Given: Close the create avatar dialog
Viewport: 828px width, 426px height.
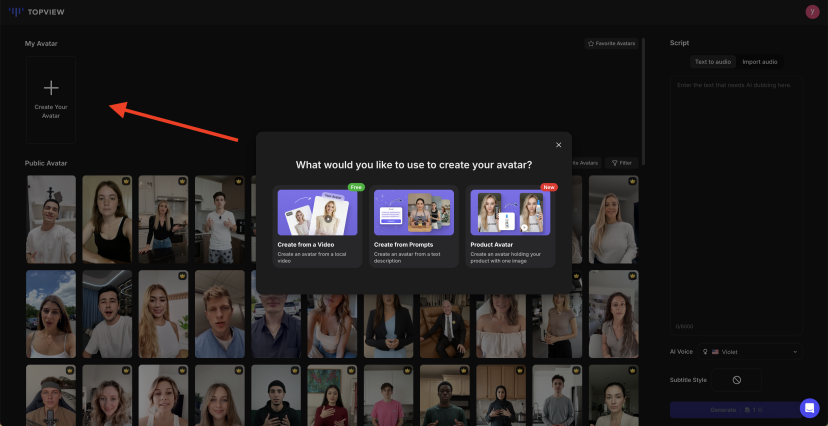Looking at the screenshot, I should pyautogui.click(x=559, y=145).
